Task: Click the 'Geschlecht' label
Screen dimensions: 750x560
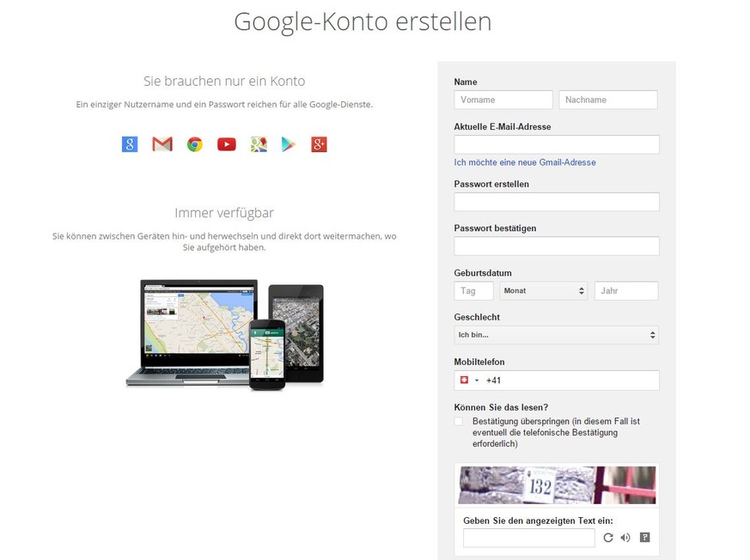Action: tap(477, 317)
